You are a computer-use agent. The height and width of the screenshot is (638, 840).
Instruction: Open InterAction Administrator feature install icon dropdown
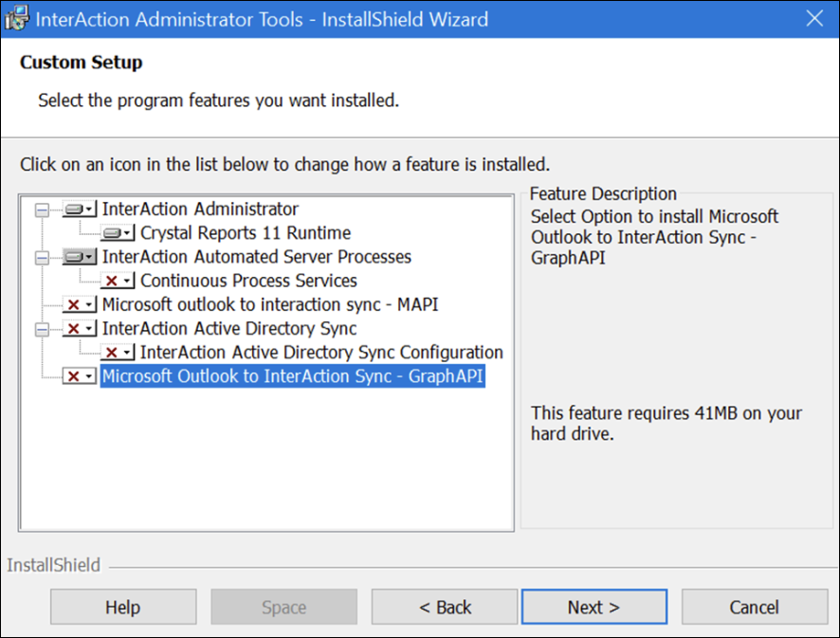[x=80, y=209]
